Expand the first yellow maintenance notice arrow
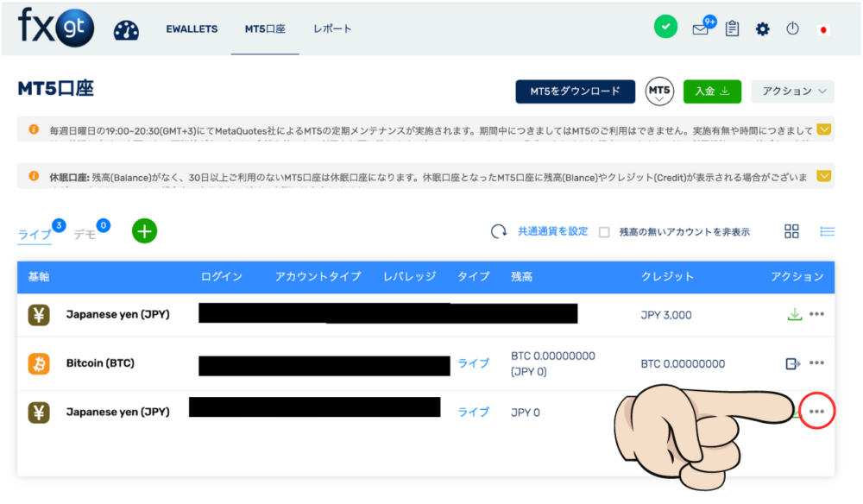The height and width of the screenshot is (504, 863). point(824,129)
